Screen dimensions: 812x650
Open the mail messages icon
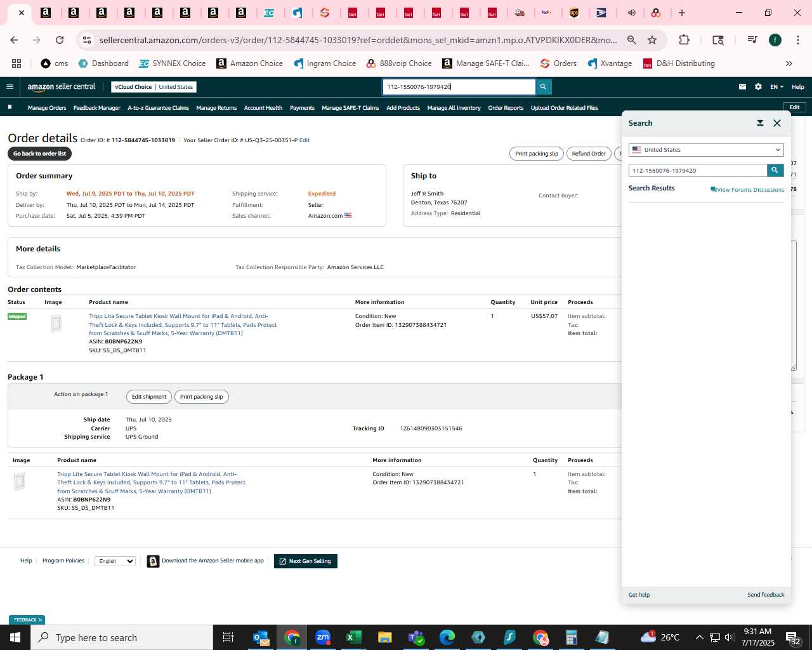[x=742, y=87]
